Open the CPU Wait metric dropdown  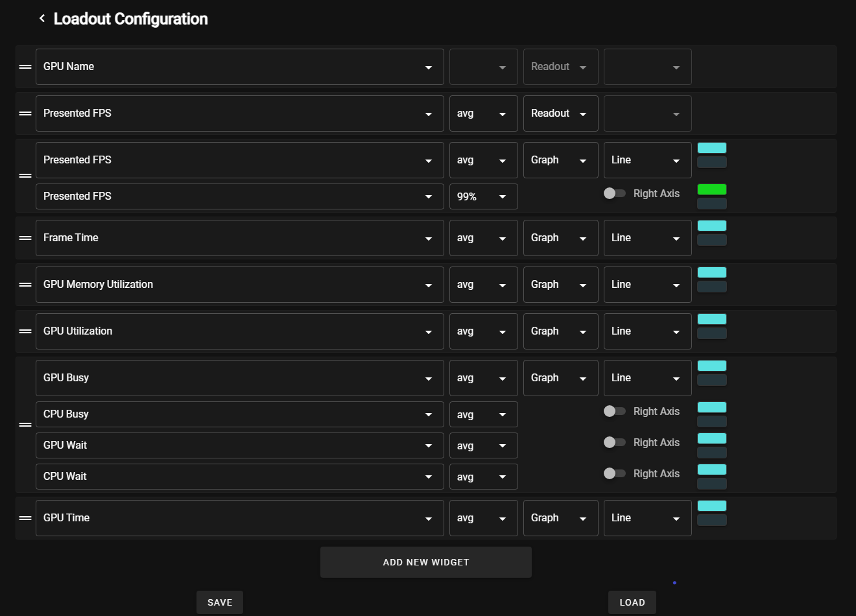pos(240,477)
